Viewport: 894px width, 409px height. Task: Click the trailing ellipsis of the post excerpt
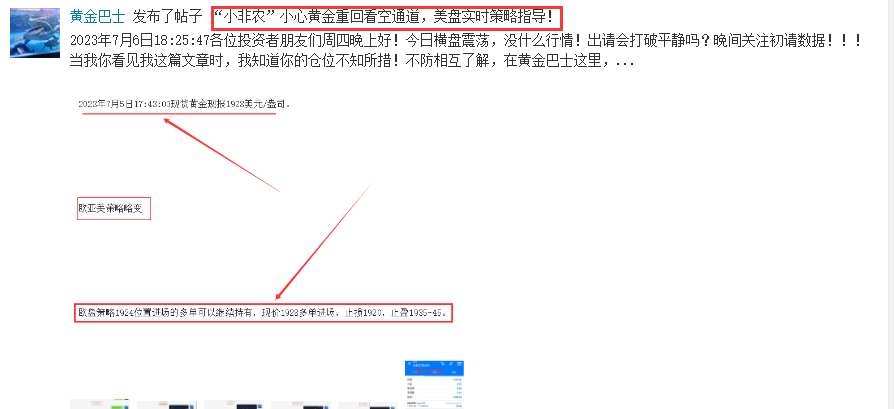pyautogui.click(x=625, y=62)
